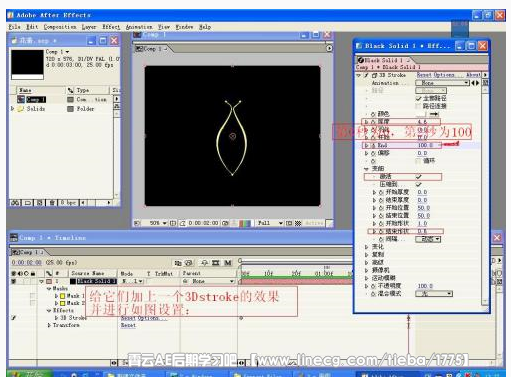511x377 pixels.
Task: Toggle Black Solid 1 layer visibility eye
Action: pos(14,281)
